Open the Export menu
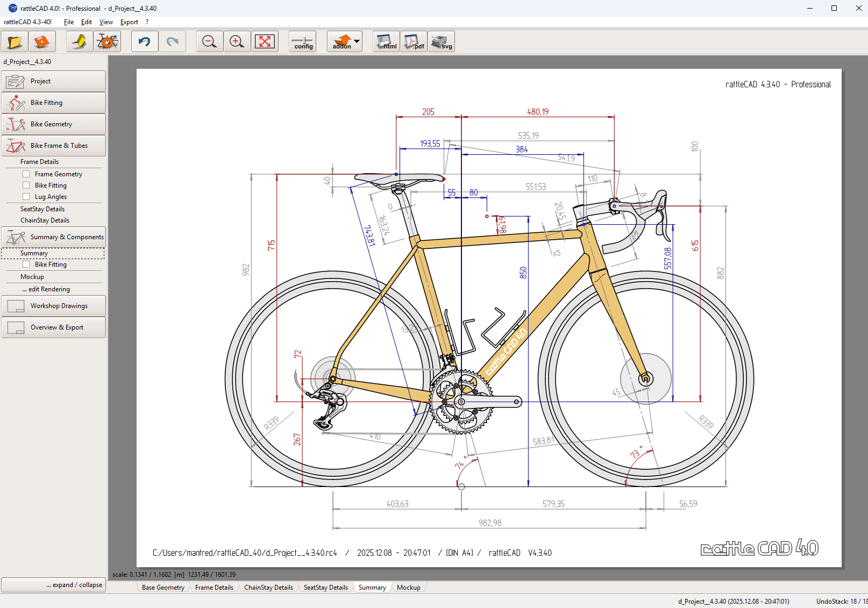 [129, 22]
